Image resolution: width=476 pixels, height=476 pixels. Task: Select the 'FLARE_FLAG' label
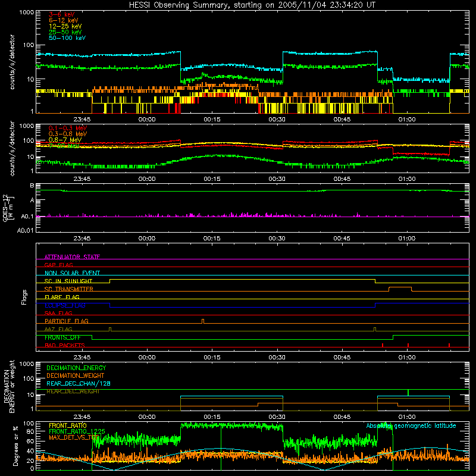[x=62, y=297]
